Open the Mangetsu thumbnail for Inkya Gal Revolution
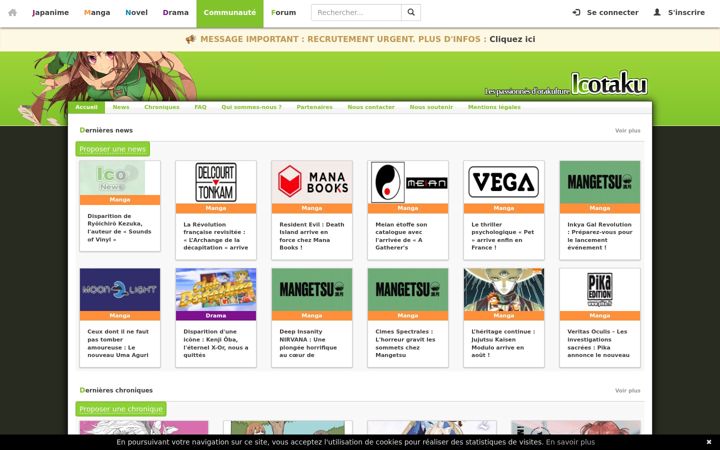Viewport: 720px width, 450px height. tap(600, 182)
